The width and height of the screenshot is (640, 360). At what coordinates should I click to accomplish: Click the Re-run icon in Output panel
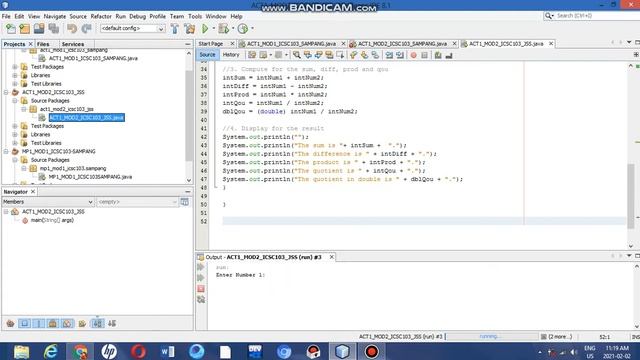click(x=201, y=267)
